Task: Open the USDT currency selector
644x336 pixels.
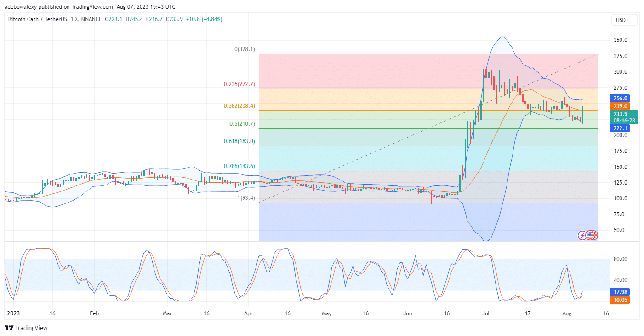Action: 625,20
